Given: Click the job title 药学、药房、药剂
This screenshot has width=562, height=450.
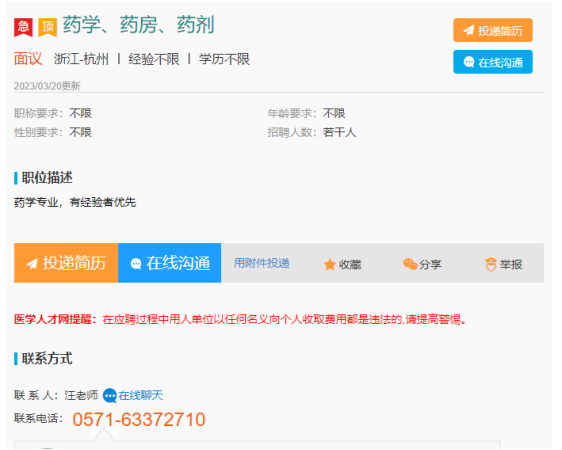Looking at the screenshot, I should [x=139, y=25].
